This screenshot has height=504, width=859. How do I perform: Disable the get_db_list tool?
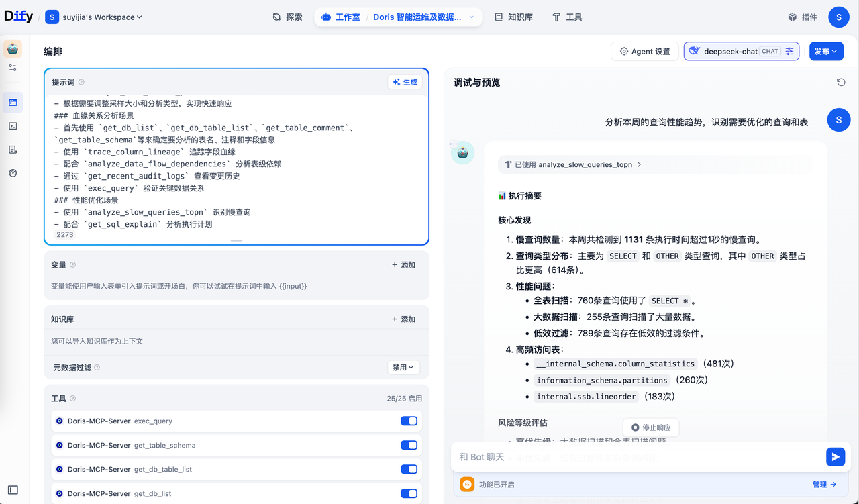(x=409, y=493)
